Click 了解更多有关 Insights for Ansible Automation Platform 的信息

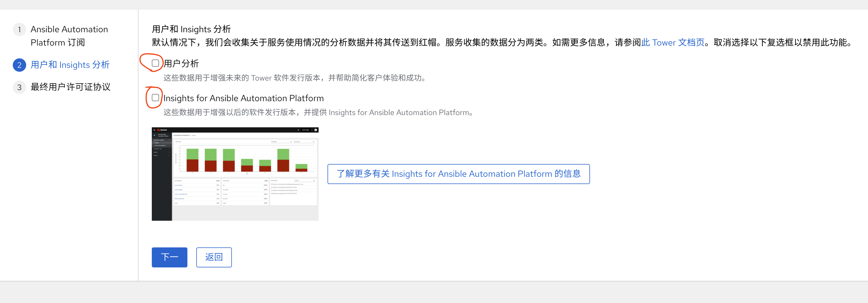(458, 174)
